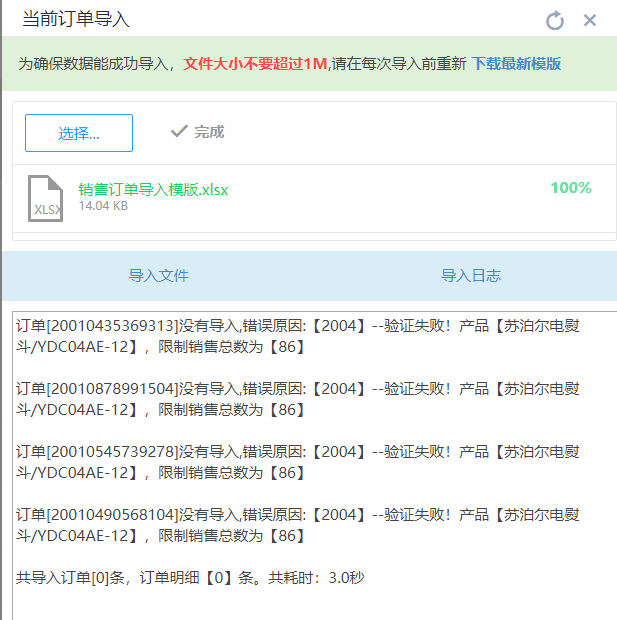
Task: Switch to the 导入日志 tab
Action: [471, 276]
